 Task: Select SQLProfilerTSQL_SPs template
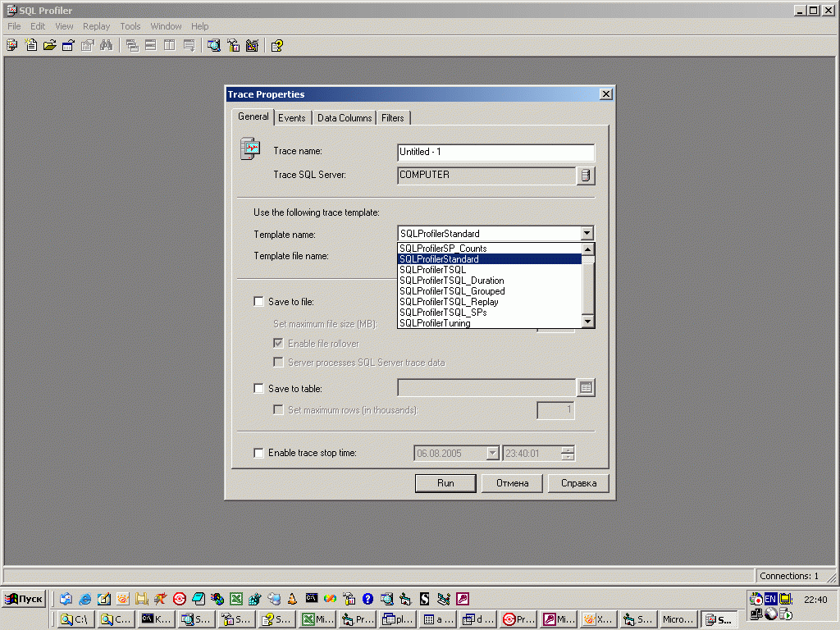click(x=490, y=313)
